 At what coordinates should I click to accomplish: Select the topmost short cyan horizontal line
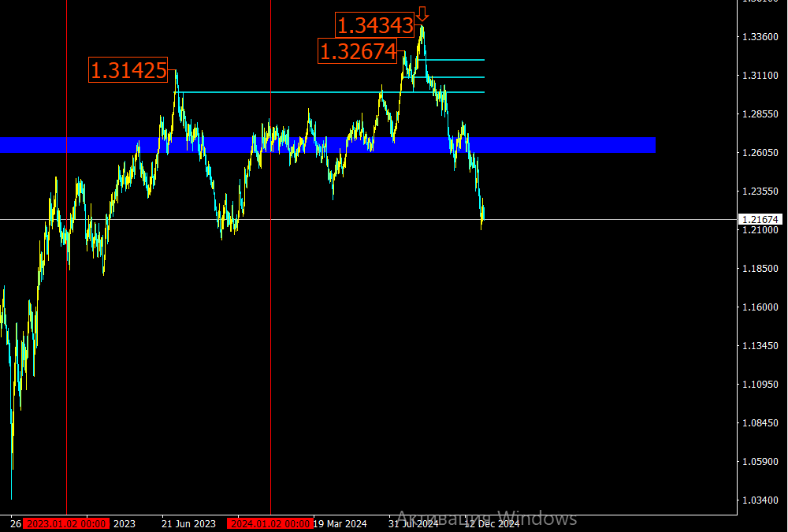(452, 60)
